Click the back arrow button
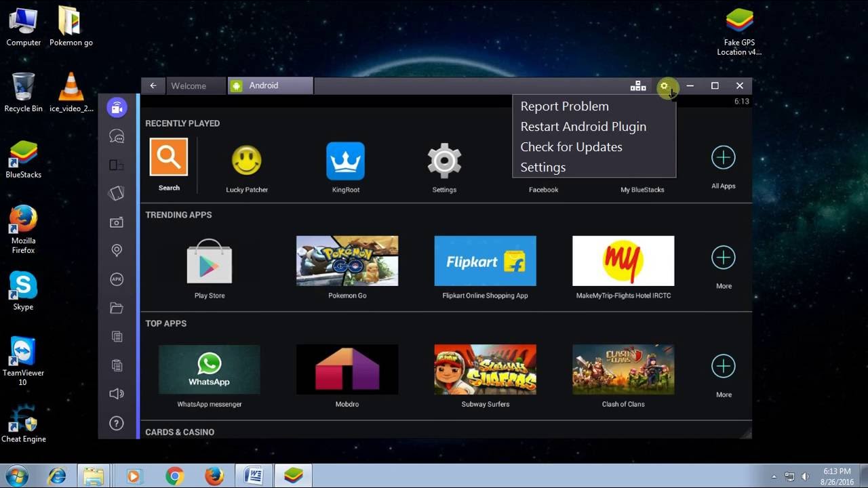Image resolution: width=868 pixels, height=488 pixels. (153, 86)
